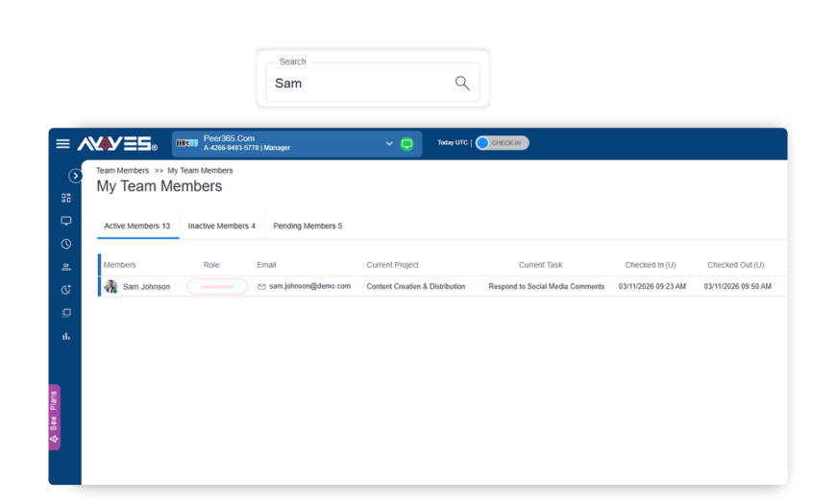The image size is (836, 504).
Task: Click the A-4266-9493-5778 | Manager account text
Action: (x=247, y=148)
